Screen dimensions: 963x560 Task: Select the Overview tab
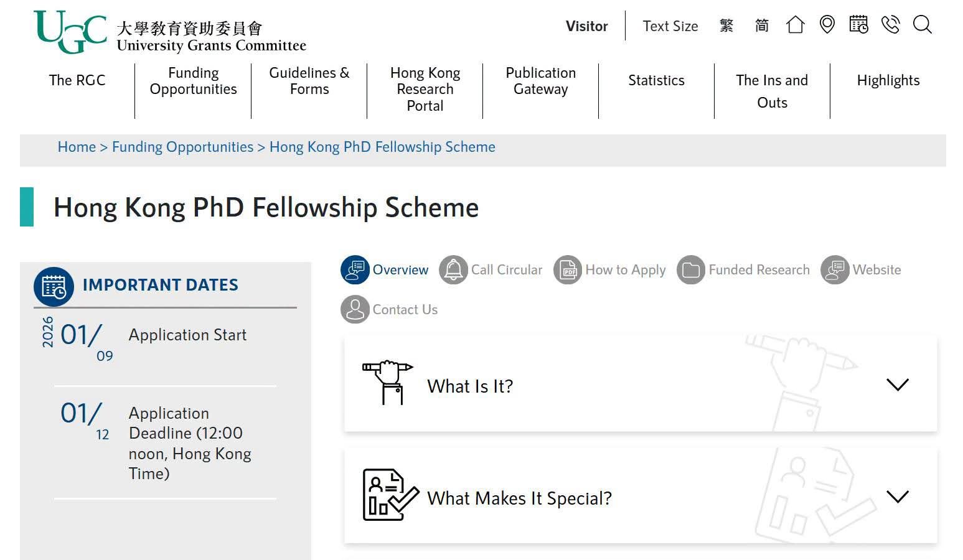[x=385, y=270]
